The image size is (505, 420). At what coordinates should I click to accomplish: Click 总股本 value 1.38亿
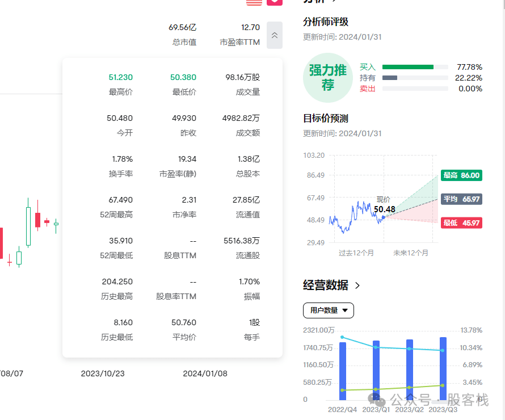coord(249,159)
